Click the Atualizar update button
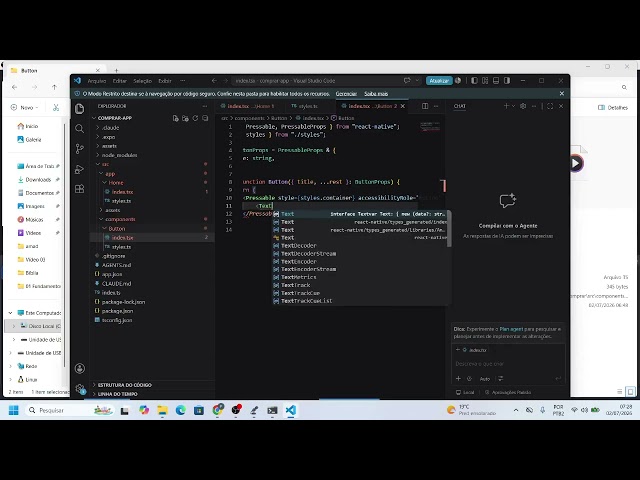 coord(439,81)
